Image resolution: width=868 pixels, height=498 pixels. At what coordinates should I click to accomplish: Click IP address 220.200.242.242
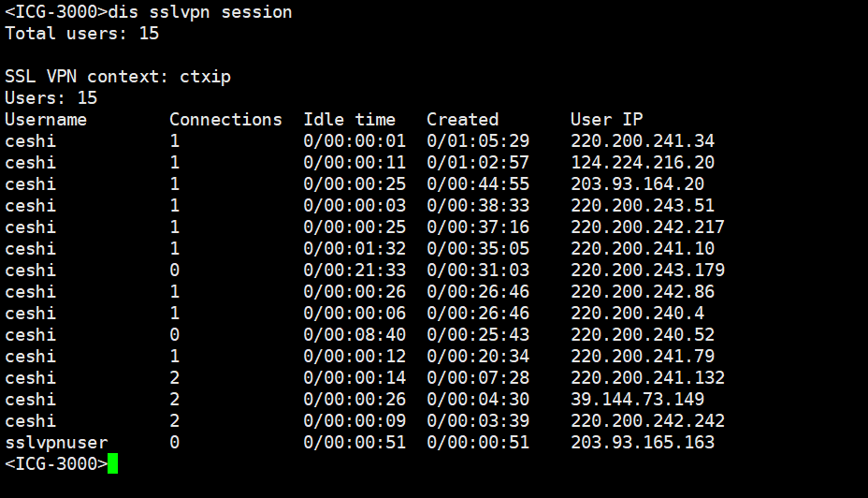(647, 421)
